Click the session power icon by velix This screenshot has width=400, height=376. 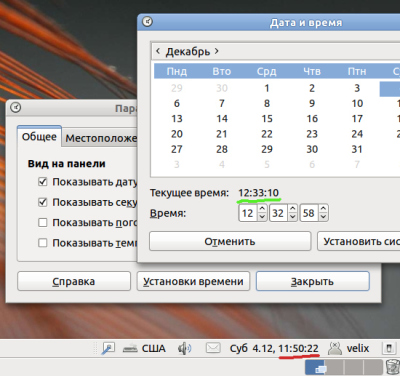[389, 349]
